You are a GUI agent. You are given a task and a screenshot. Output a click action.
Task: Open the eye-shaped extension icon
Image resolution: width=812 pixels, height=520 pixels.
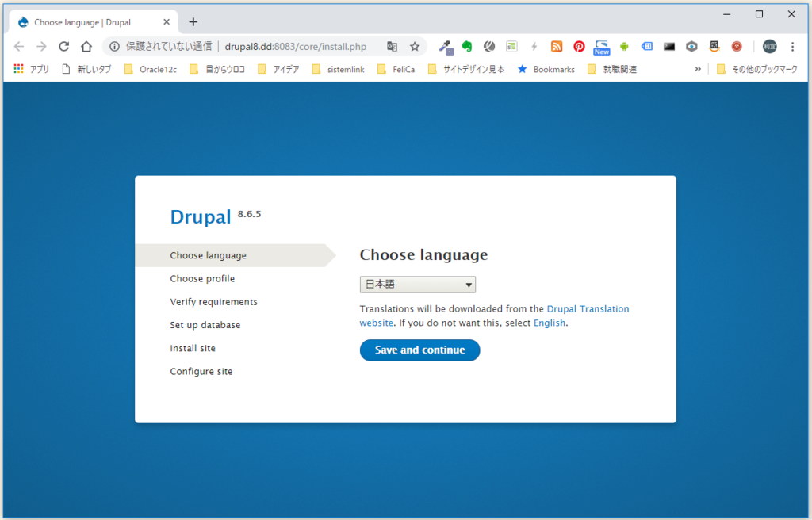click(691, 47)
